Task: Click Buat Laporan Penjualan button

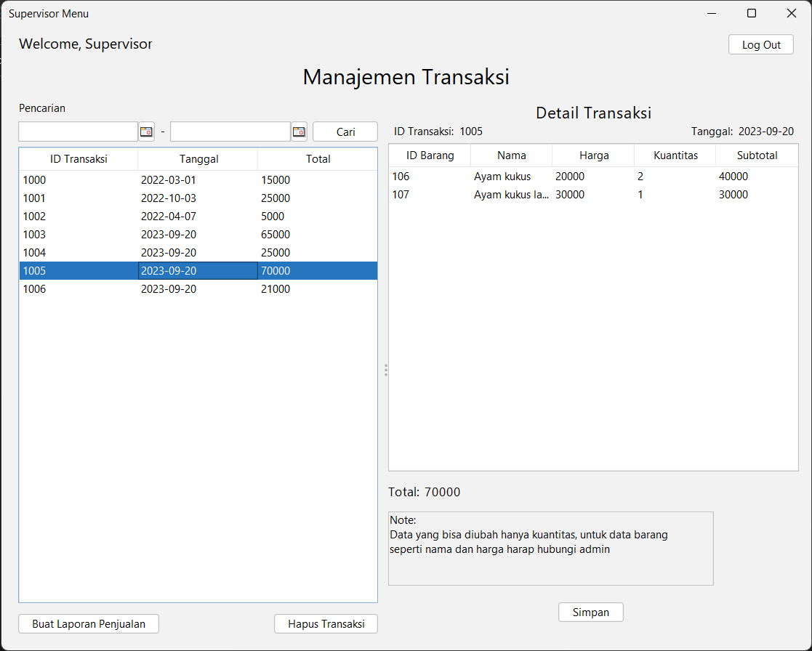Action: [89, 623]
